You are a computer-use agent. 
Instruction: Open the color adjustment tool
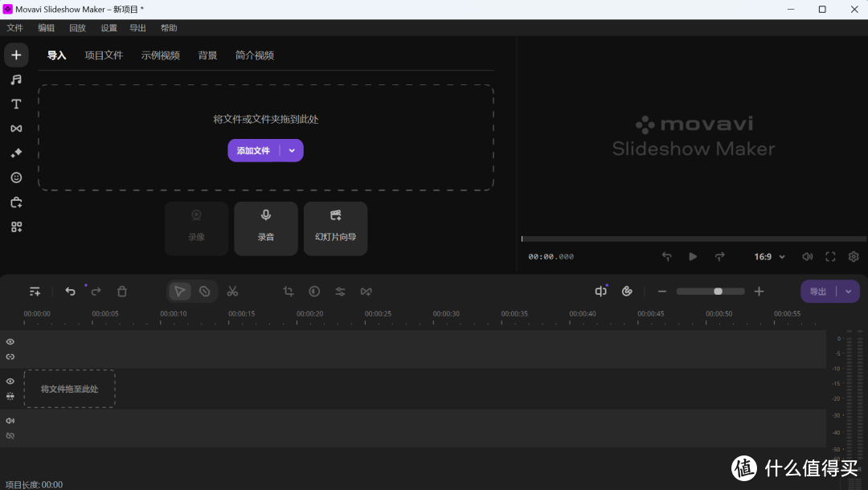pos(314,292)
